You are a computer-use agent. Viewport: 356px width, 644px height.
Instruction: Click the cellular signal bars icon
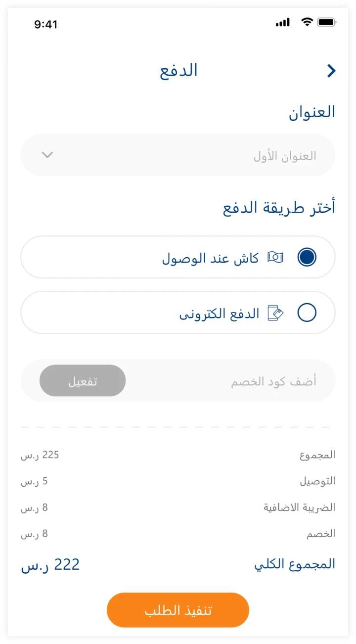pos(283,22)
